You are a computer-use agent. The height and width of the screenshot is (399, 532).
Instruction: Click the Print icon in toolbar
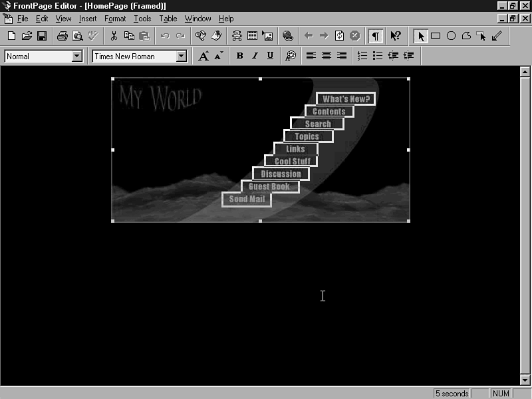click(62, 36)
